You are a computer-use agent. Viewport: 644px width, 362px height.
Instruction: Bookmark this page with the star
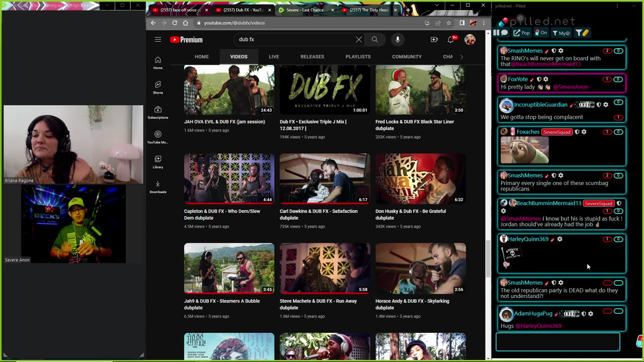449,23
